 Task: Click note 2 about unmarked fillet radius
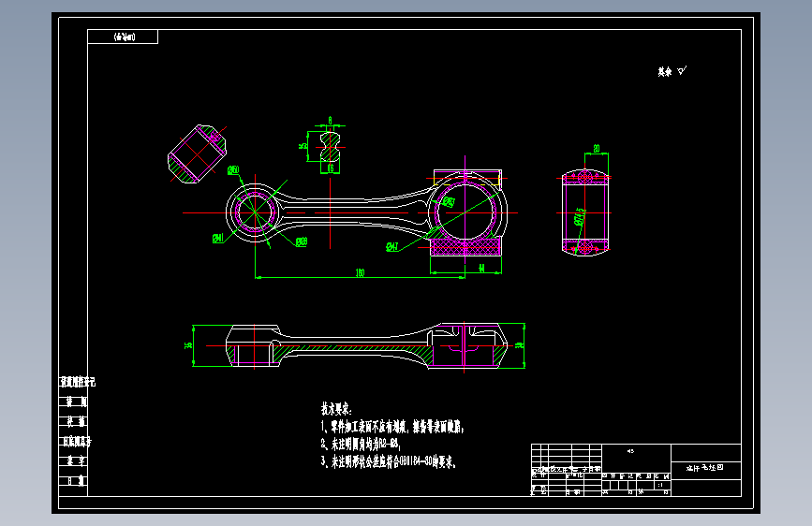[361, 445]
